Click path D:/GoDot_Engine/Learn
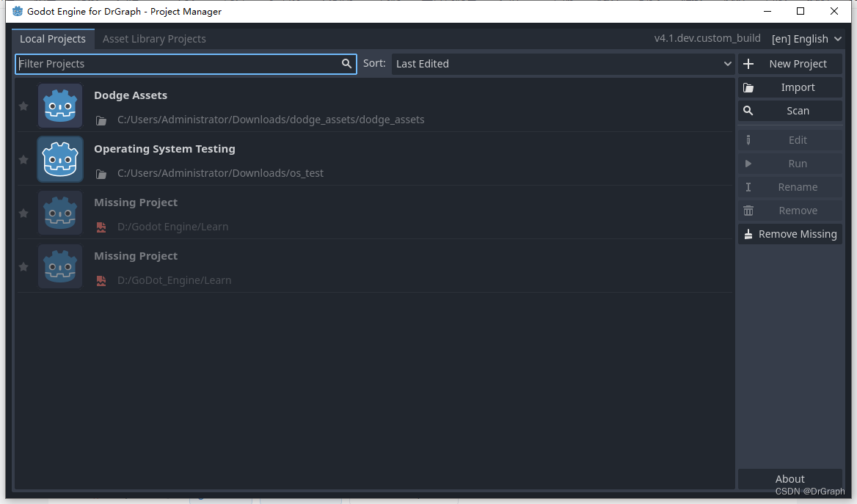 (x=175, y=280)
